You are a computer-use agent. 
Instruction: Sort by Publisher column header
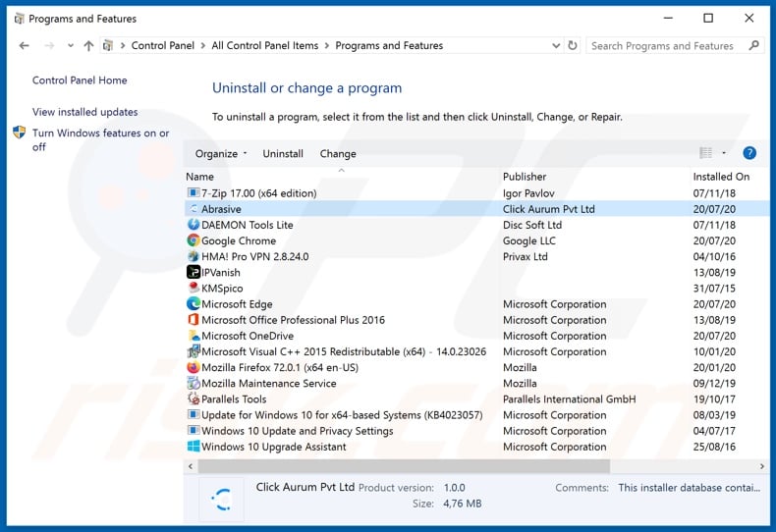click(x=525, y=177)
